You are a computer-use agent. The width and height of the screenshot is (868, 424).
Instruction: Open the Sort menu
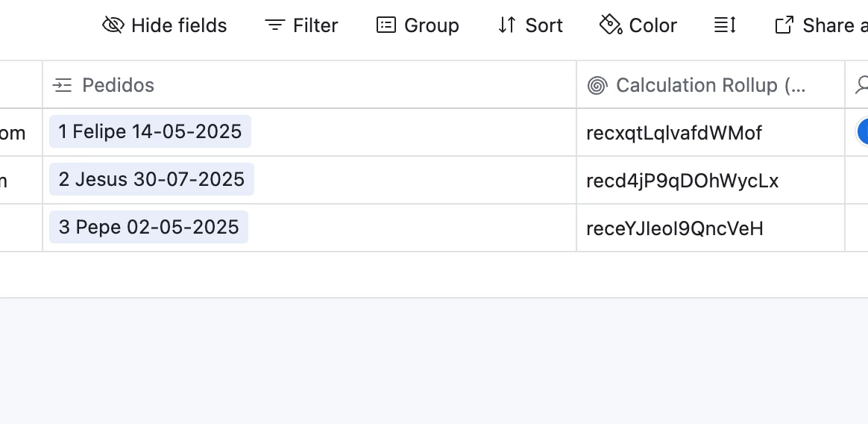530,25
